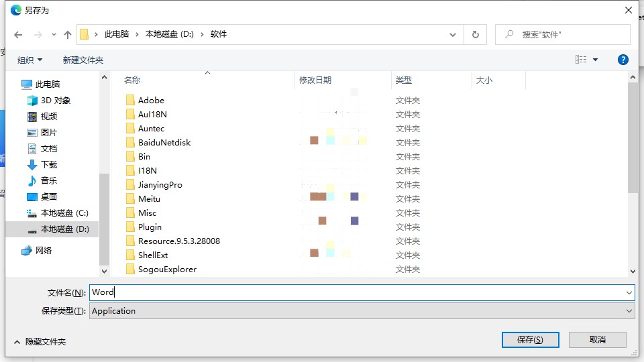Viewport: 644px width, 362px height.
Task: Select 3D 对象 in navigation pane
Action: click(55, 100)
